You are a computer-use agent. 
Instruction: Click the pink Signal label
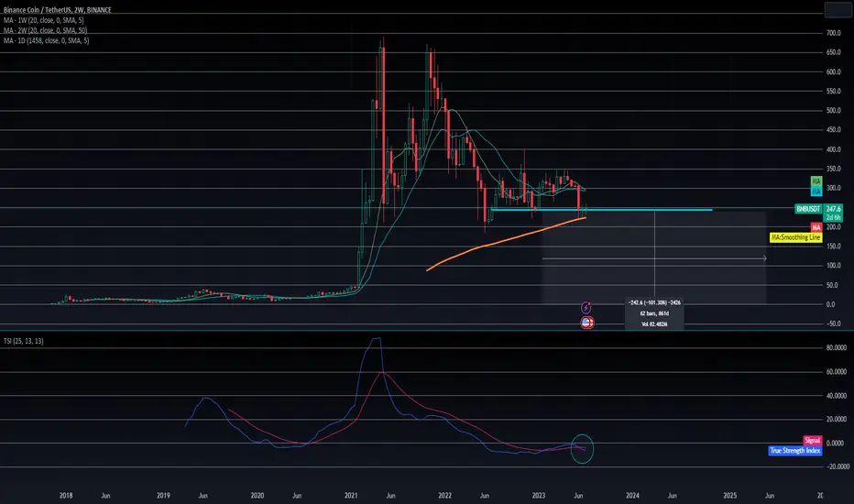coord(812,440)
